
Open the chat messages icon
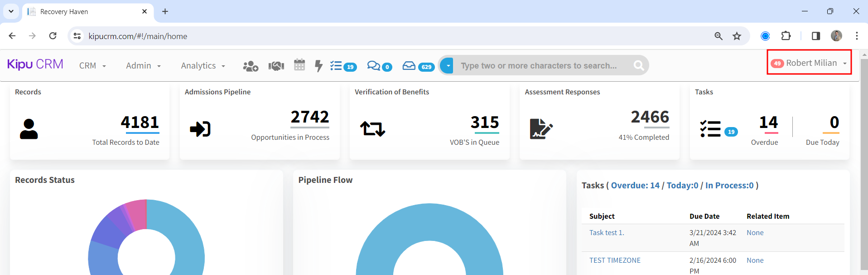tap(374, 66)
